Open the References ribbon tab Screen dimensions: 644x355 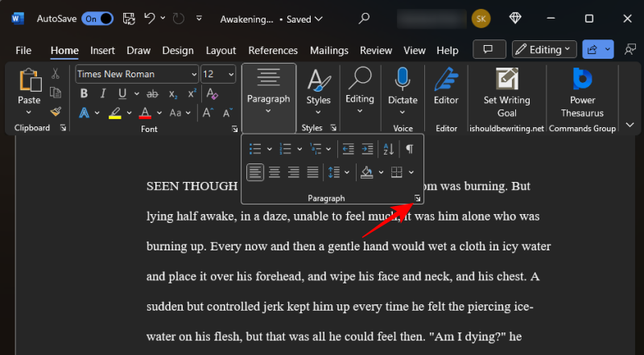coord(273,50)
